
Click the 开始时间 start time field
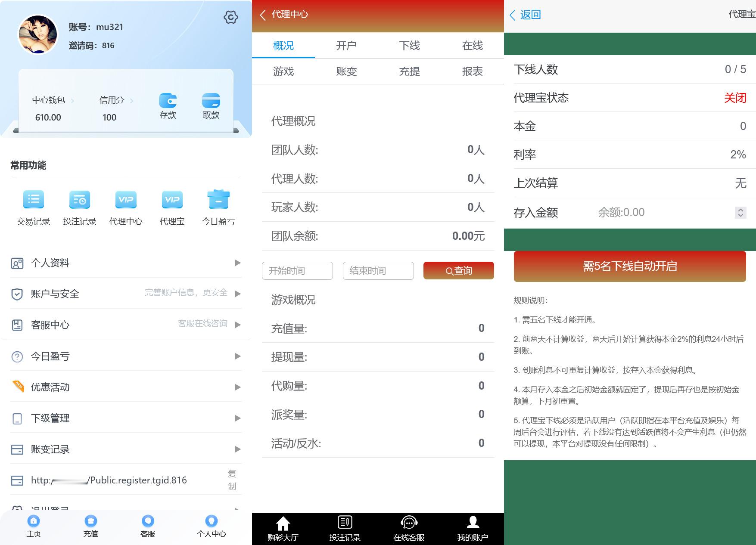coord(297,271)
